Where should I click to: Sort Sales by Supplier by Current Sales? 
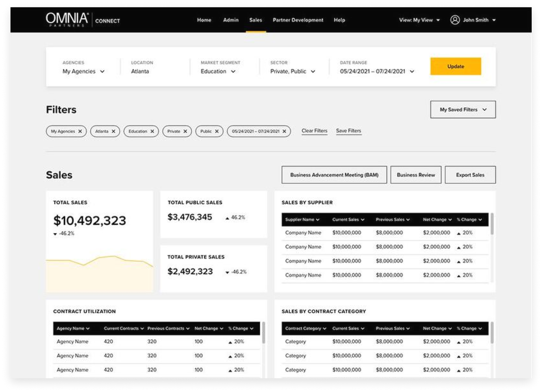(348, 219)
